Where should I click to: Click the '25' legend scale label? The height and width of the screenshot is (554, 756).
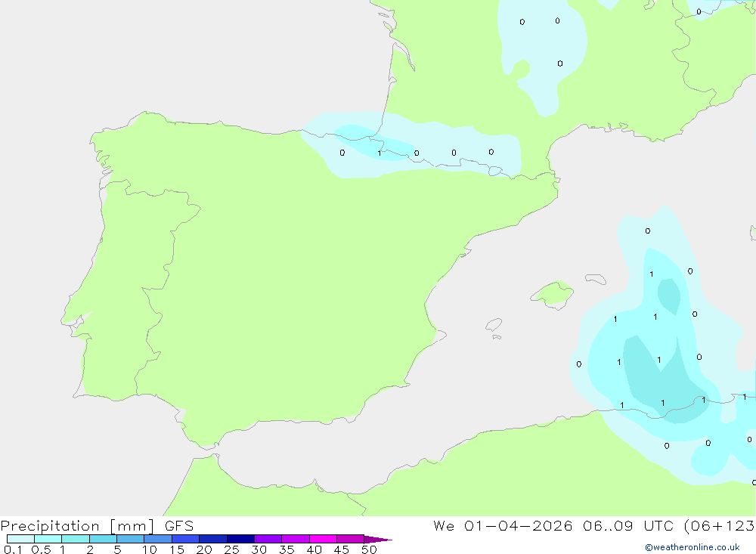coord(231,549)
